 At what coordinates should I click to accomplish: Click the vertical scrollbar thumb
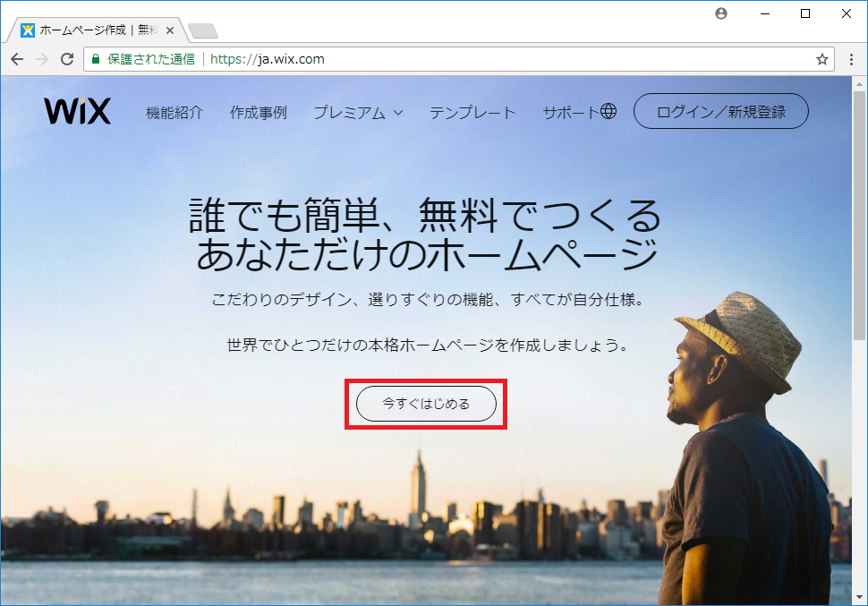point(859,216)
